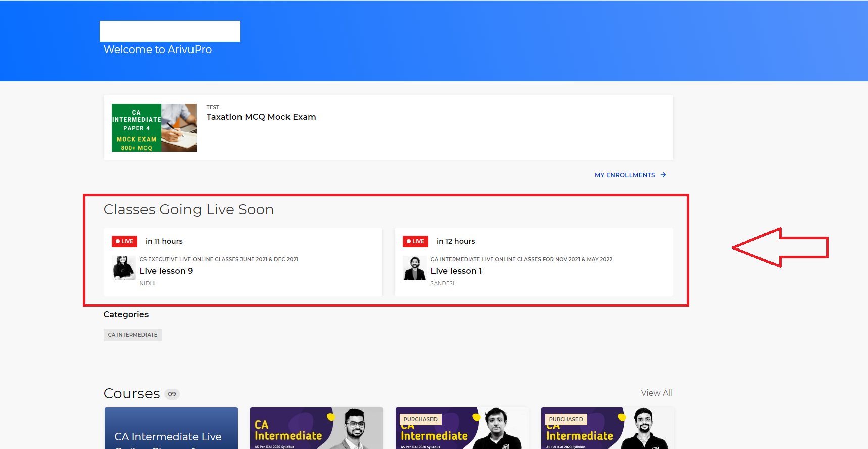The image size is (868, 449).
Task: Click the TEST label above Taxation MCQ
Action: coord(213,107)
